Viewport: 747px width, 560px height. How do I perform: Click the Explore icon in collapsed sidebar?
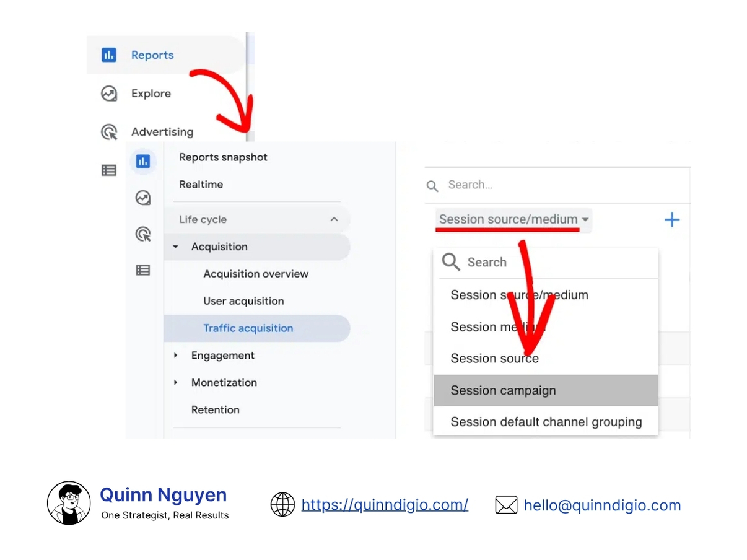[x=143, y=198]
